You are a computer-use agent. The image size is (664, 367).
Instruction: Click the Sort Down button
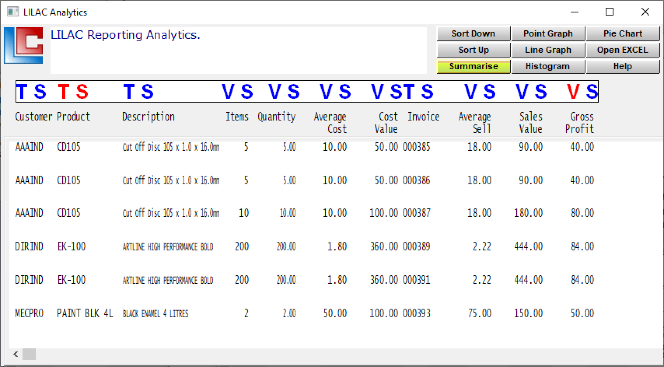[473, 34]
